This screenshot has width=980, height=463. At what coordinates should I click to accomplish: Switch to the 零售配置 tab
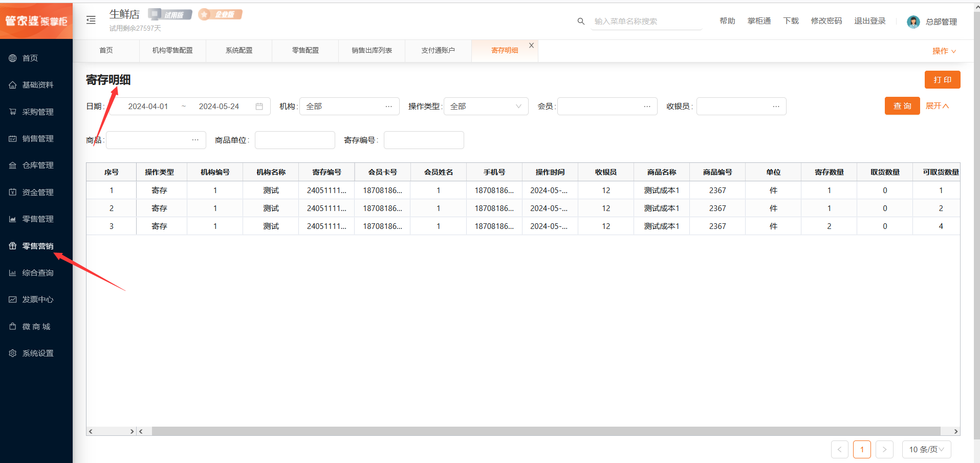pos(306,50)
